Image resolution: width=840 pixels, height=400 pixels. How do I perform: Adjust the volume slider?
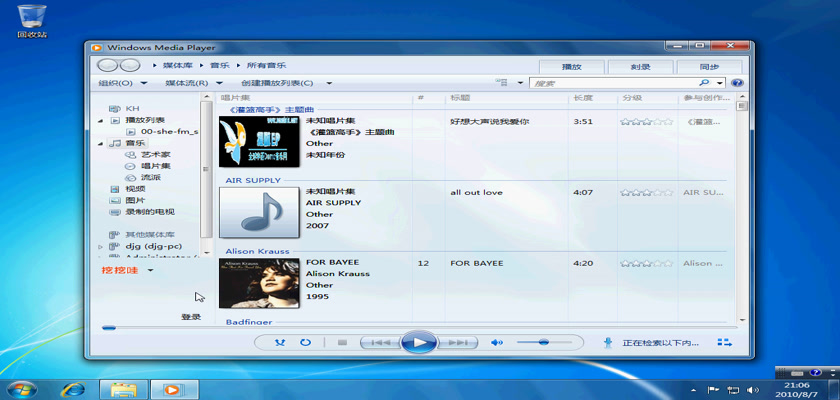[544, 342]
